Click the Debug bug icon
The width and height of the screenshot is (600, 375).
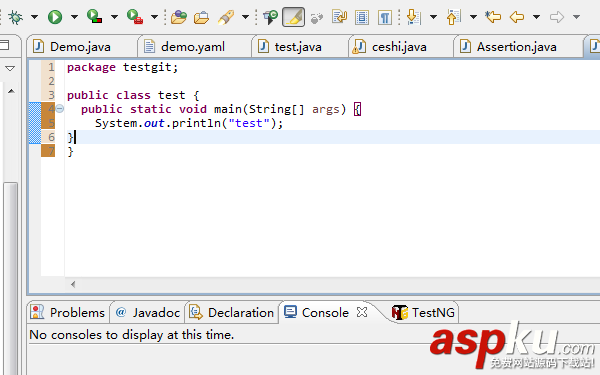point(15,17)
